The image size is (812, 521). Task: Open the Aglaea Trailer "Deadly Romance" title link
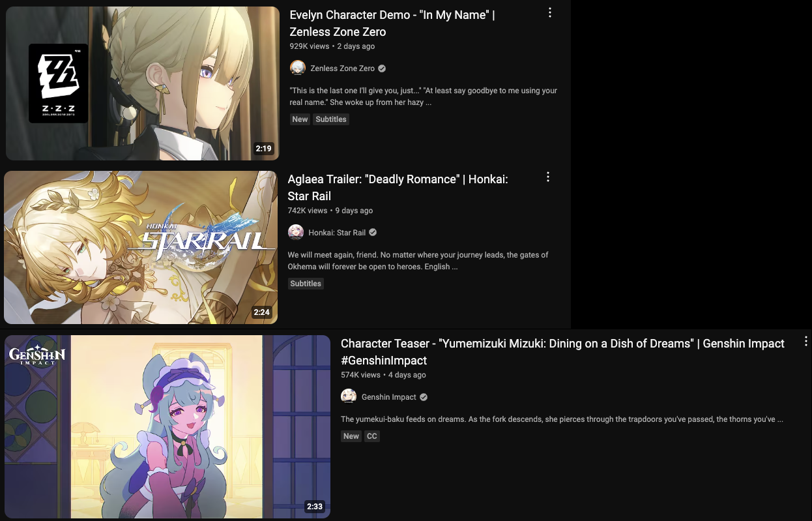tap(398, 187)
